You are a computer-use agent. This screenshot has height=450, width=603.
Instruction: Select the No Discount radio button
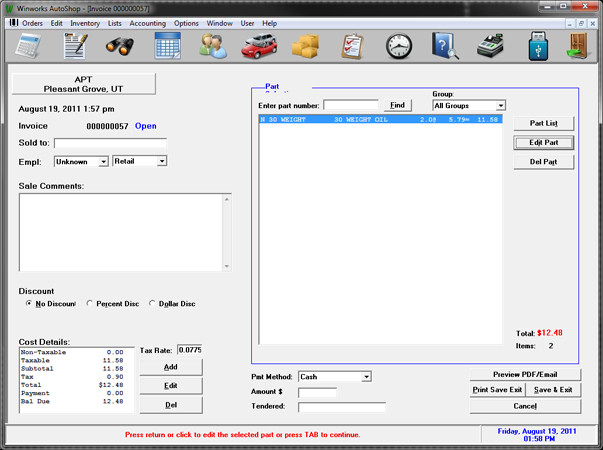click(28, 303)
